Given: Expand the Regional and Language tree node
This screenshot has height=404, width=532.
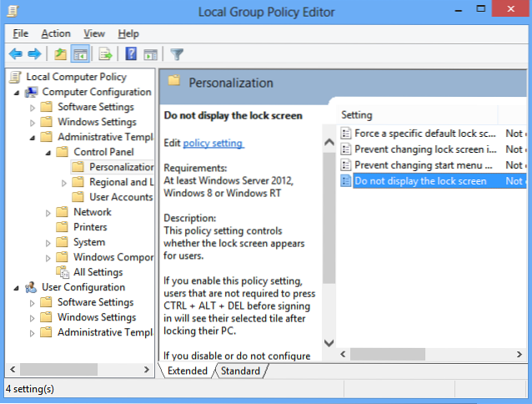Looking at the screenshot, I should pos(64,182).
